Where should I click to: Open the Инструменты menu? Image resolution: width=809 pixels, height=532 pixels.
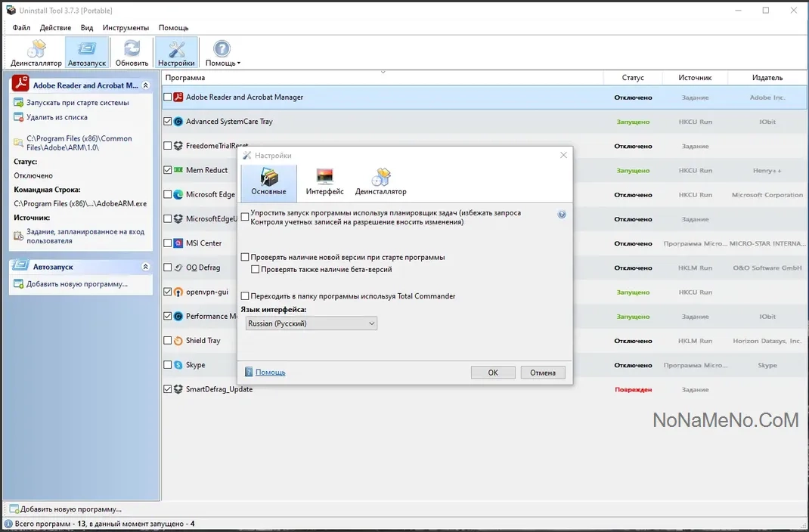[126, 27]
